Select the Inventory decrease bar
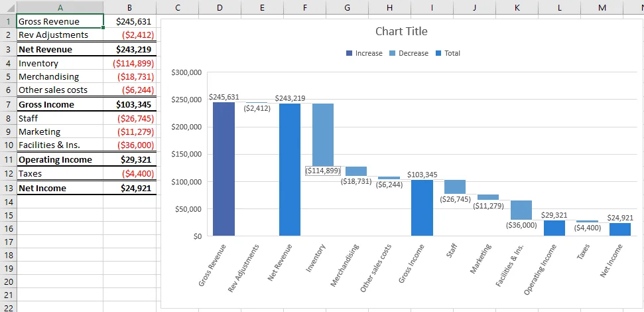644x312 pixels. tap(323, 134)
